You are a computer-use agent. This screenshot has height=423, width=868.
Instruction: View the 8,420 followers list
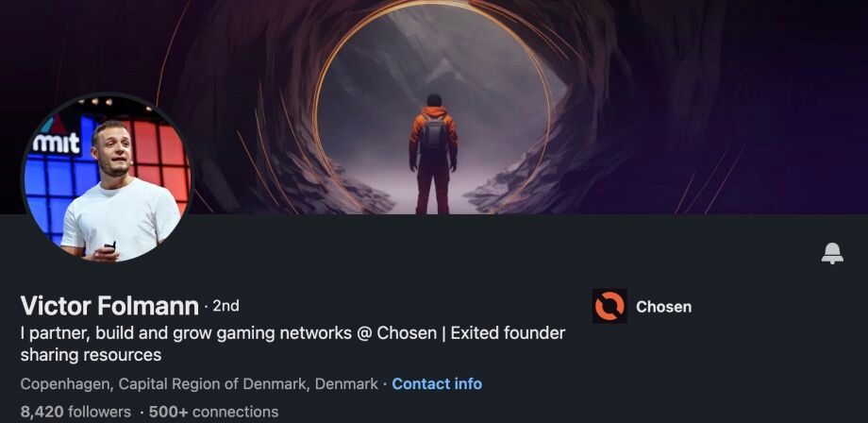coord(75,412)
